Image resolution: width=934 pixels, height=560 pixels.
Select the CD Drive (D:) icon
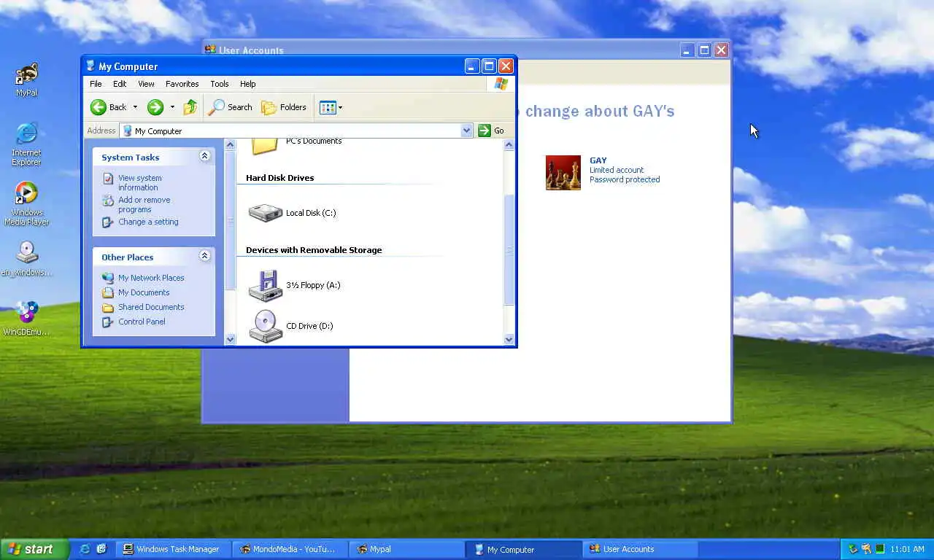(265, 326)
